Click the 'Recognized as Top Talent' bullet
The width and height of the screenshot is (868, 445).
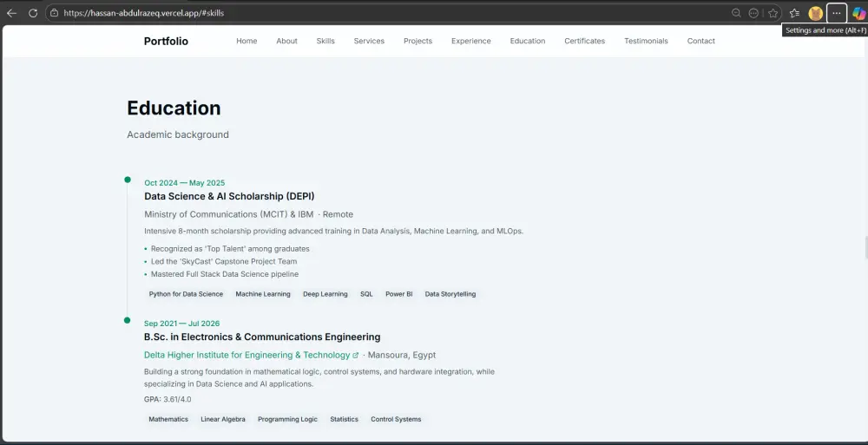click(x=230, y=248)
